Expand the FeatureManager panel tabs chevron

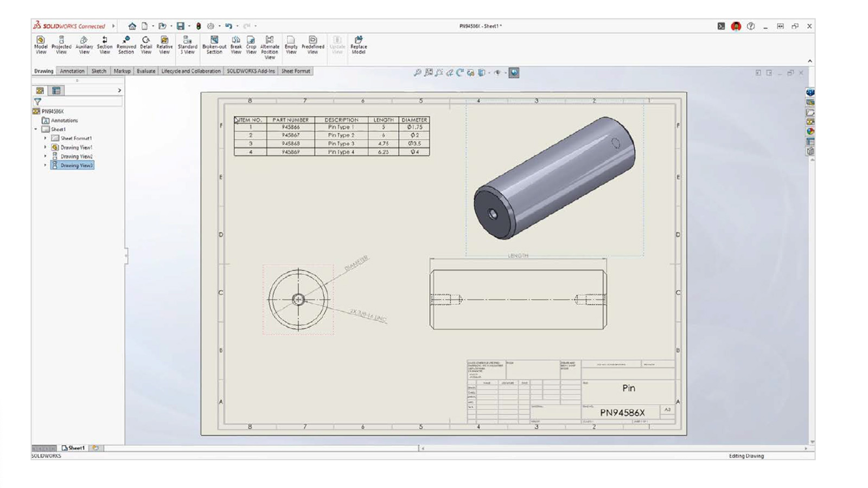pyautogui.click(x=119, y=91)
